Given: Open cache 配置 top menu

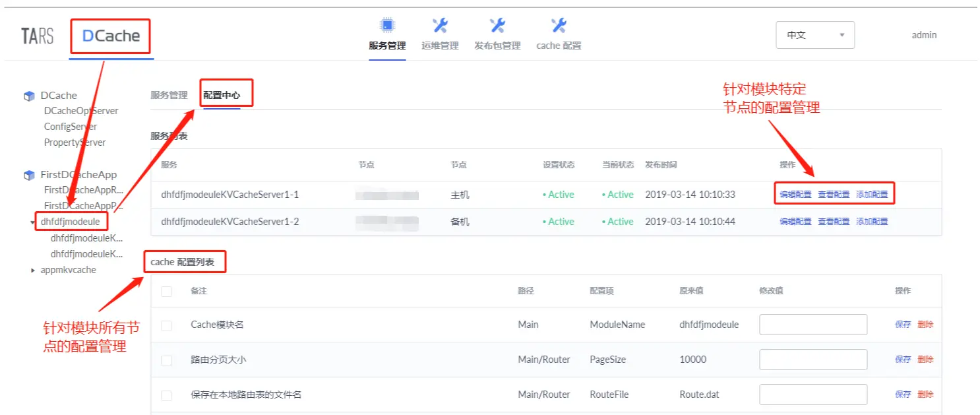Looking at the screenshot, I should click(559, 46).
